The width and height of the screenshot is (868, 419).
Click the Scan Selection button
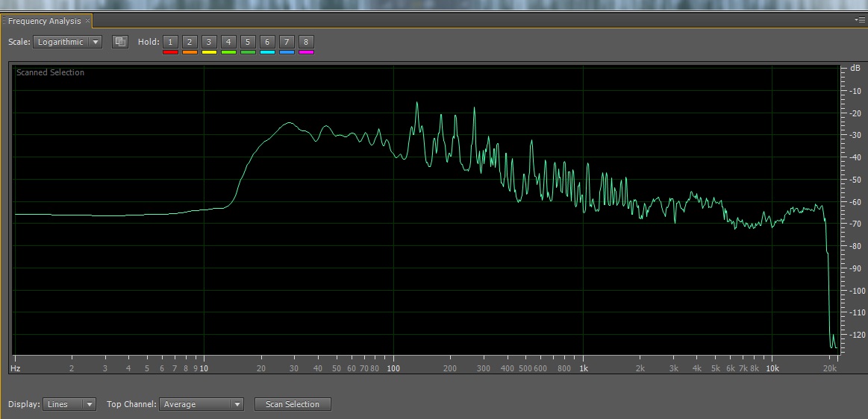[x=293, y=404]
